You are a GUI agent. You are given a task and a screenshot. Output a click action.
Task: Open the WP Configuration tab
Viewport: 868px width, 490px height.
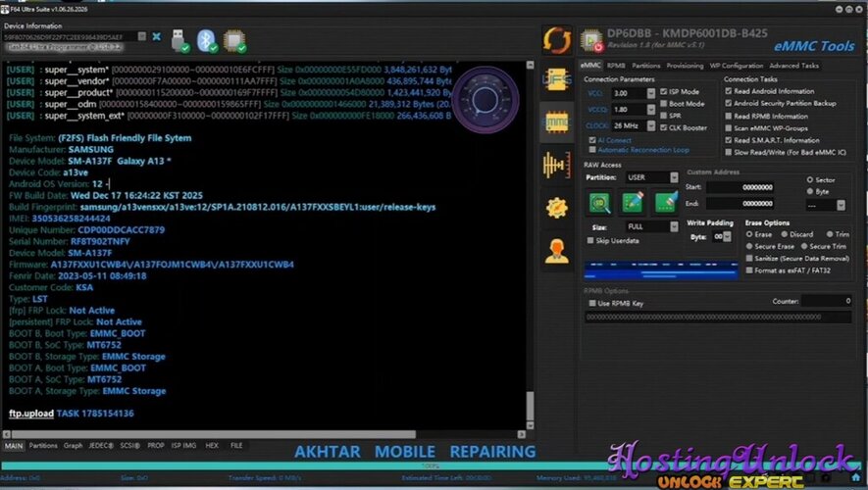pos(737,66)
